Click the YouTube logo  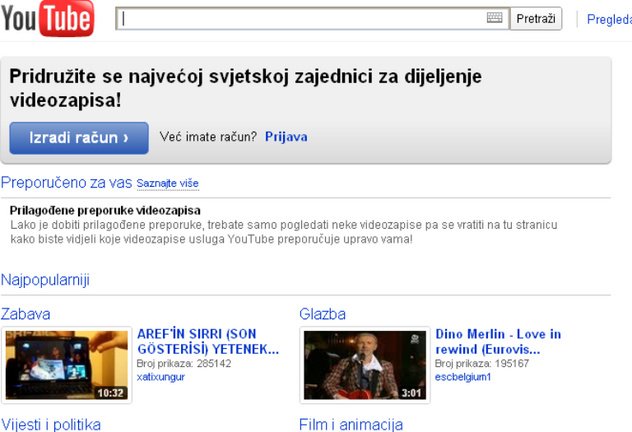tap(48, 19)
